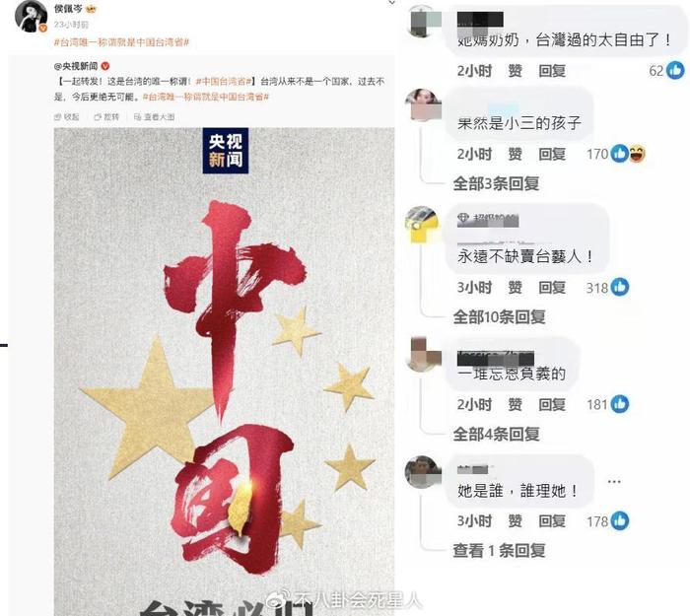Screen dimensions: 690x616
Task: Click the laughing emoji reaction icon
Action: point(637,154)
